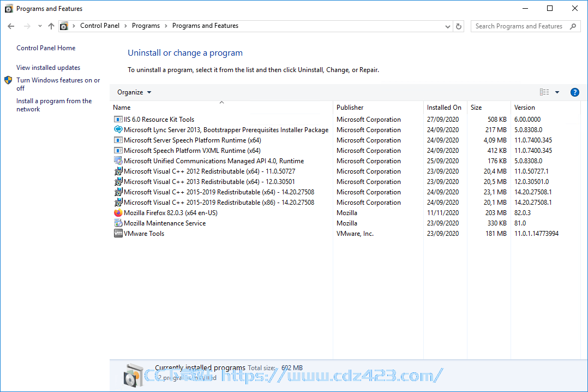Click the 11/11/2020 install date cell
The width and height of the screenshot is (588, 392).
pos(442,212)
